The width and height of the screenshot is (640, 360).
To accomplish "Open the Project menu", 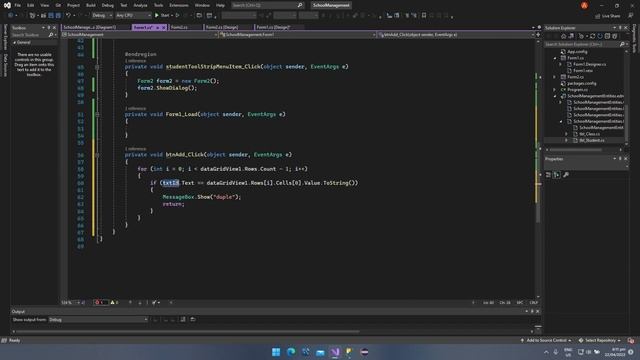I will 73,5.
